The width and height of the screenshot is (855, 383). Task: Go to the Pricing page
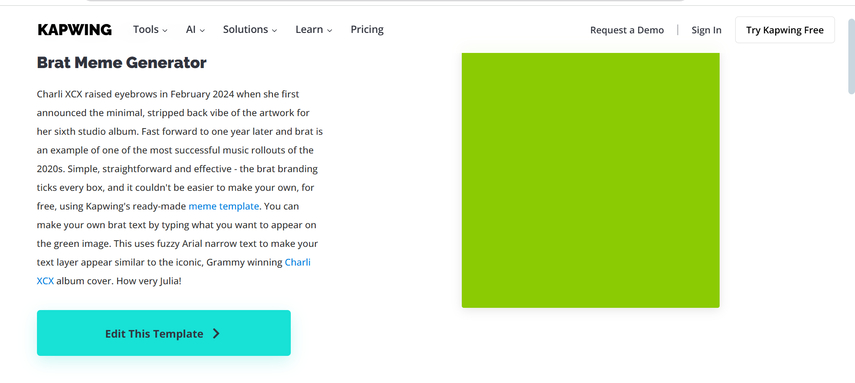tap(367, 29)
